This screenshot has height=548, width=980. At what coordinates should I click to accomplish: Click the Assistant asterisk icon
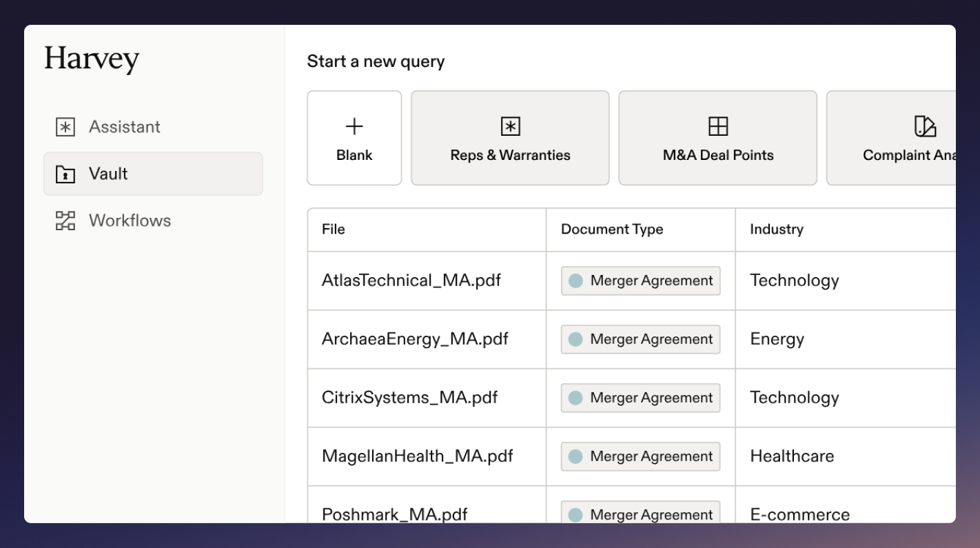(65, 126)
